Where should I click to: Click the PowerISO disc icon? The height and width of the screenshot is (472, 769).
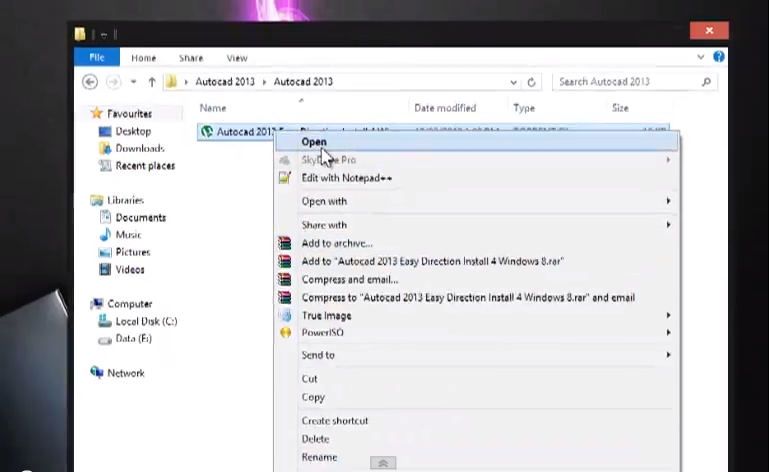click(x=285, y=333)
